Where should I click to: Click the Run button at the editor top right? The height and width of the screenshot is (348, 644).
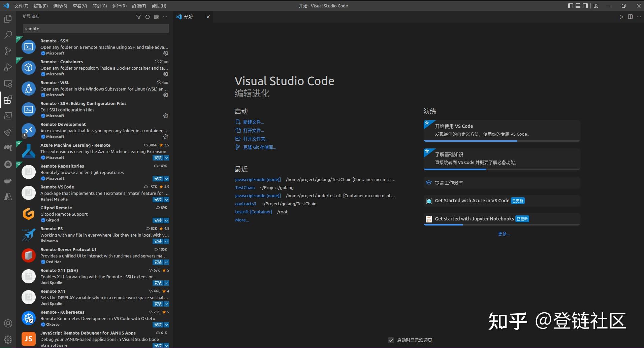(621, 17)
